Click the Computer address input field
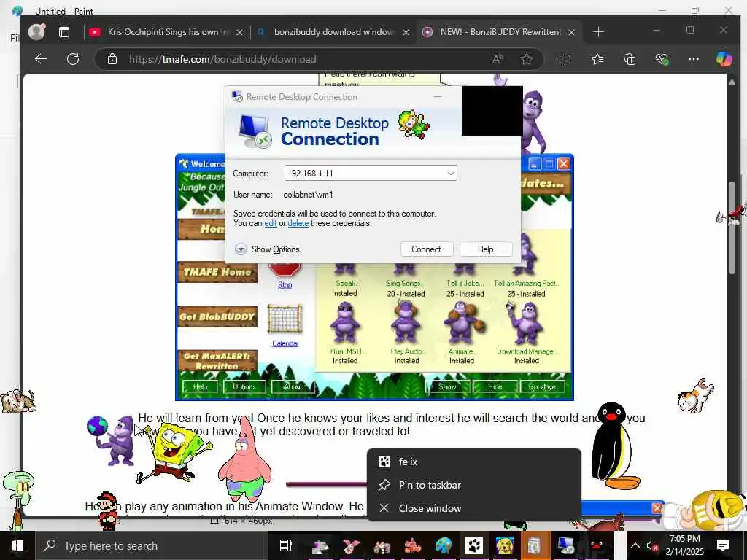This screenshot has width=747, height=560. click(371, 174)
